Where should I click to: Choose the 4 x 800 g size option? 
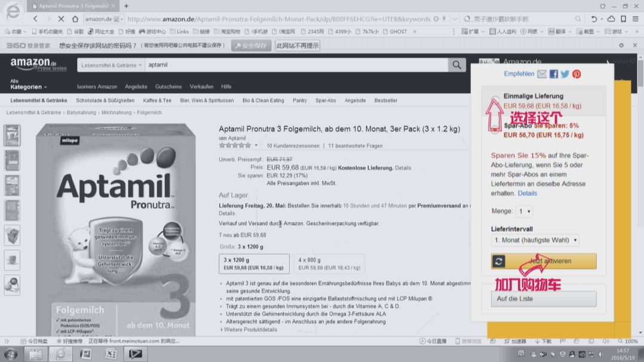pyautogui.click(x=329, y=264)
